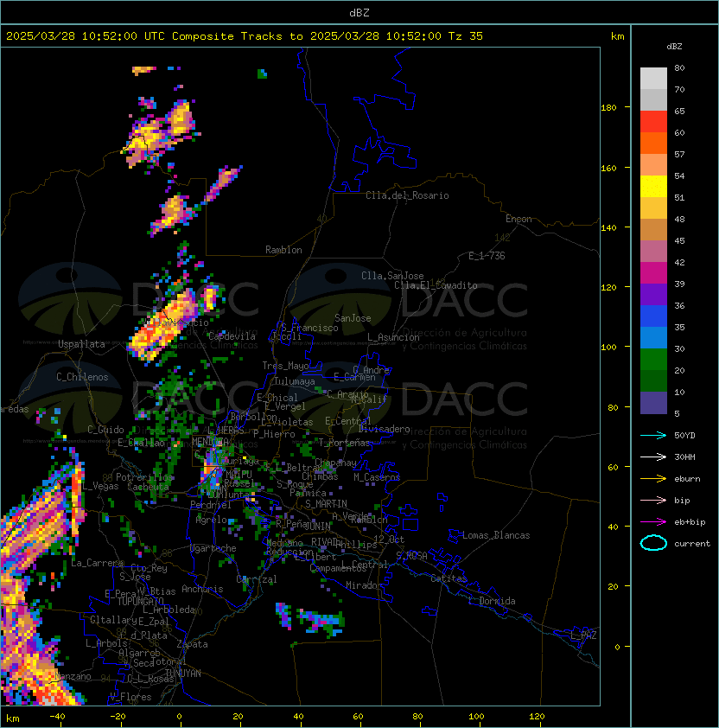Click the 'C_Chilenos' map label

(x=82, y=377)
